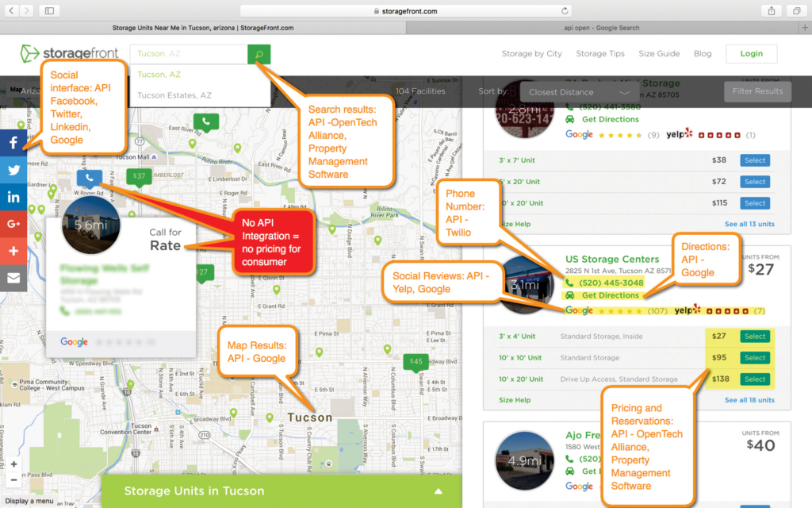Open the Blog page
The image size is (812, 508).
click(x=703, y=53)
